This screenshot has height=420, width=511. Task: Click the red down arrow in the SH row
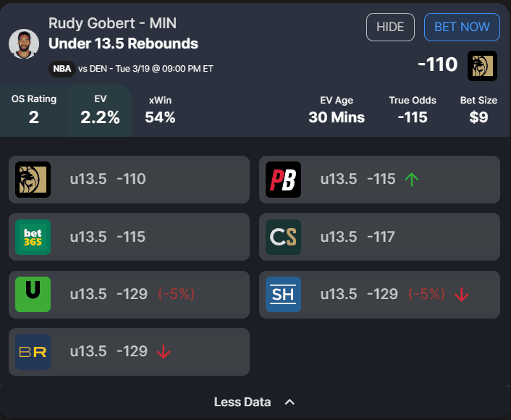coord(462,295)
